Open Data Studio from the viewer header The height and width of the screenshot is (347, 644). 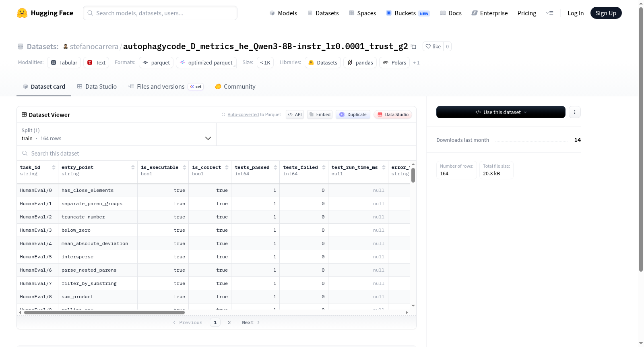[x=393, y=114]
